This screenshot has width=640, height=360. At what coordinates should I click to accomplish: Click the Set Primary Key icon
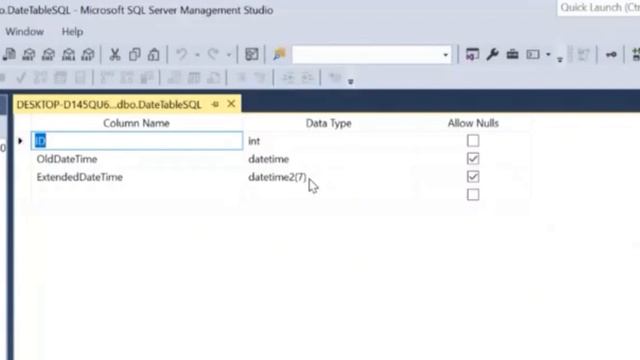coord(611,55)
